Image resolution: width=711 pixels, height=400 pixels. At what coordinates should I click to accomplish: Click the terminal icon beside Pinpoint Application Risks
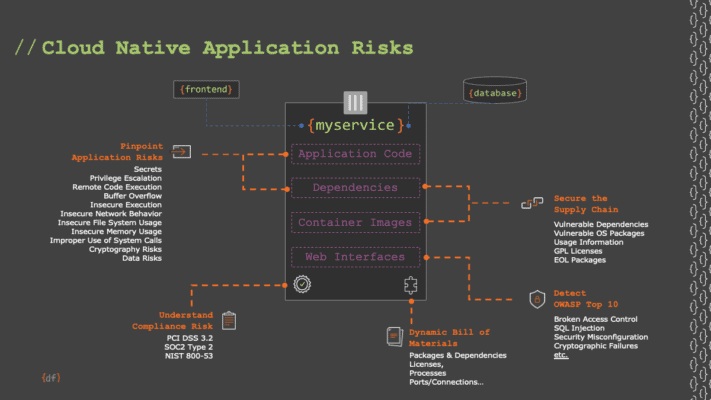[x=182, y=152]
